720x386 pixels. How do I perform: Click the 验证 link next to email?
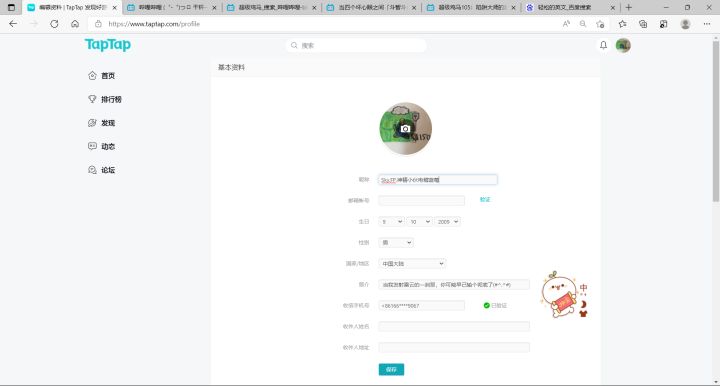point(485,200)
